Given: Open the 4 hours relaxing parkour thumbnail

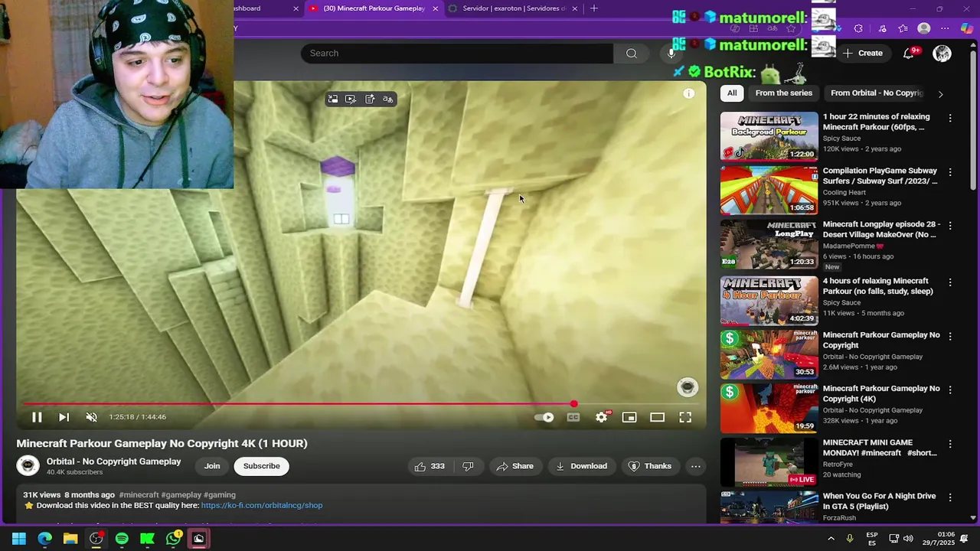Looking at the screenshot, I should tap(769, 300).
